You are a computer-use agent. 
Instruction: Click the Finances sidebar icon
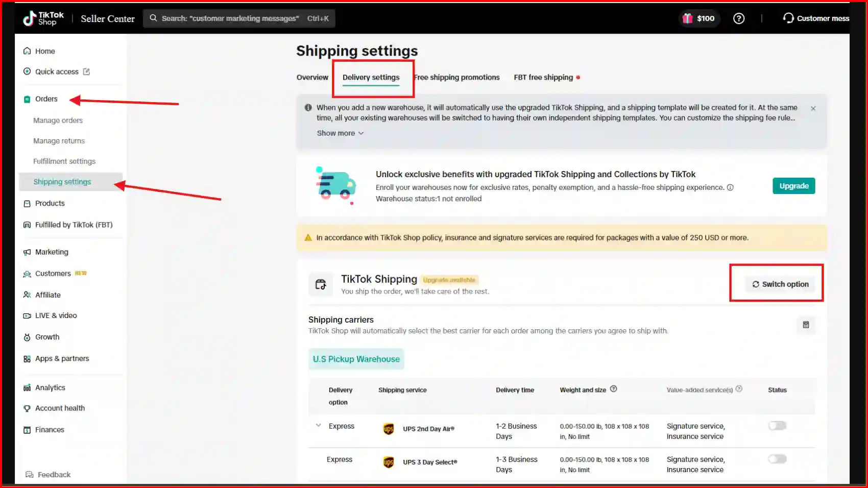point(27,430)
